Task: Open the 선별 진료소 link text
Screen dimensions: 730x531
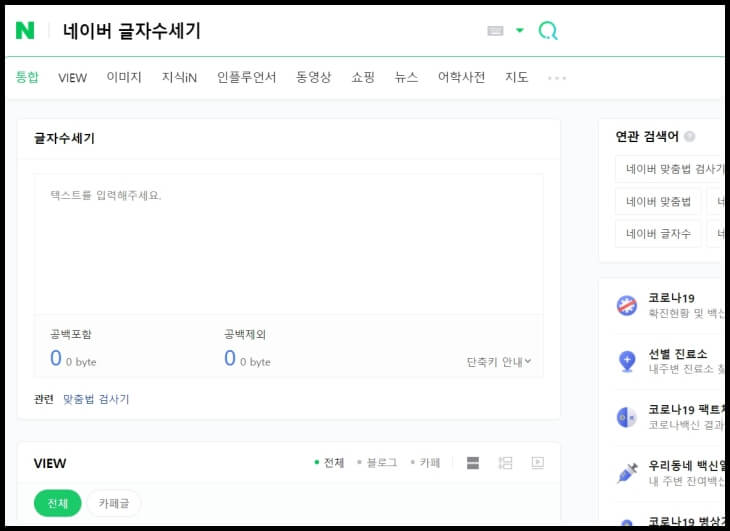Action: (x=677, y=354)
